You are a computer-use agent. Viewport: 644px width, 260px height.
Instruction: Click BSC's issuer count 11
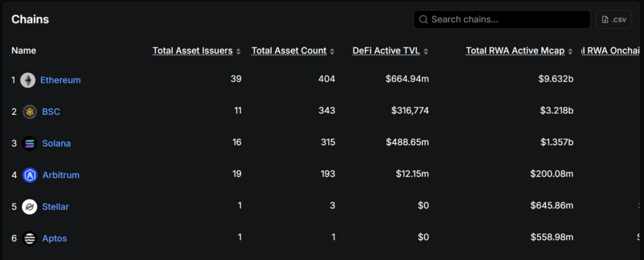(237, 111)
